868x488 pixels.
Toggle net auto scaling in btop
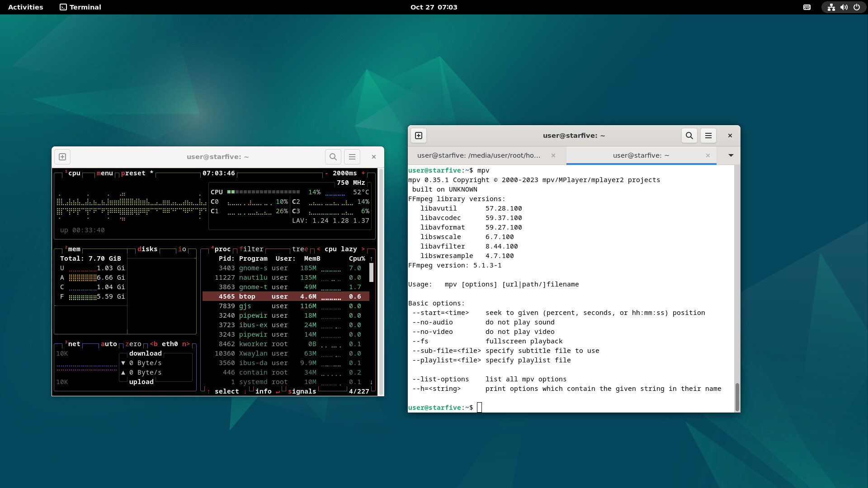coord(108,344)
